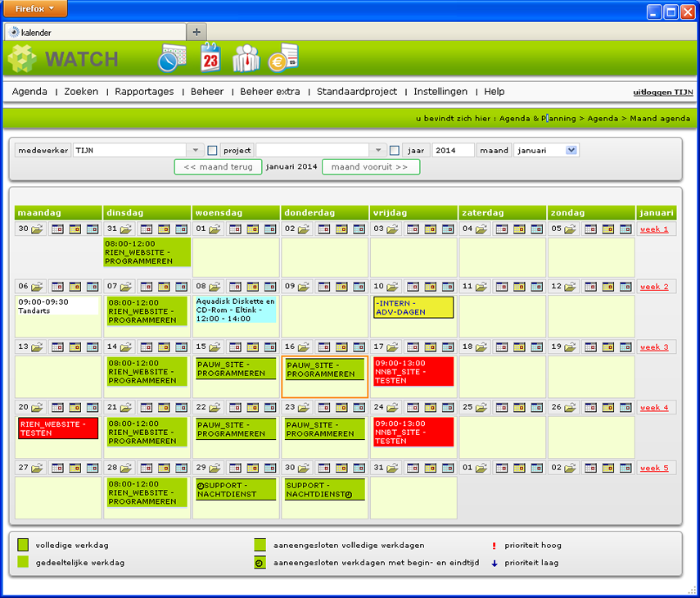Screen dimensions: 700x598
Task: Click the blue calendar icon for day 09
Action: [359, 287]
